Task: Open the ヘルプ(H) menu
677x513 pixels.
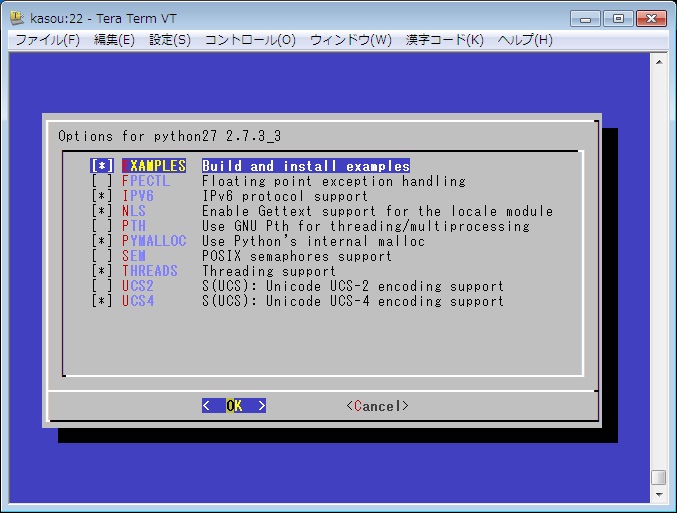Action: [x=525, y=40]
